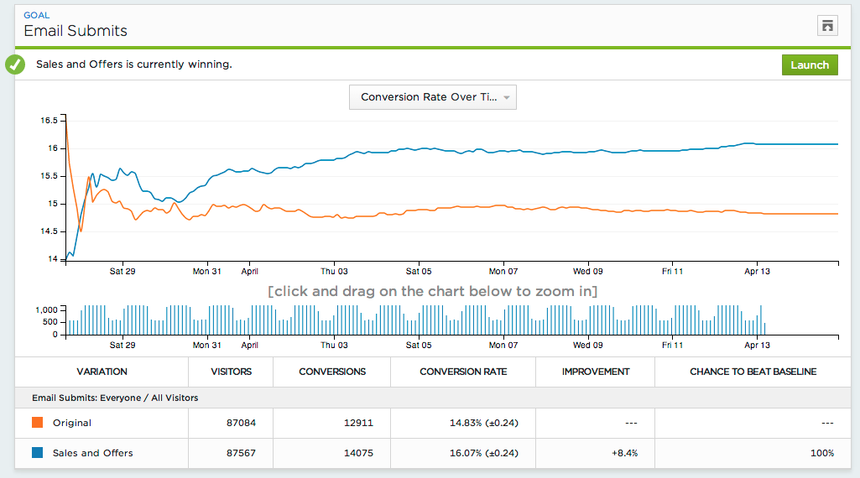
Task: Click the archive icon beside Email Submits
Action: [x=827, y=26]
